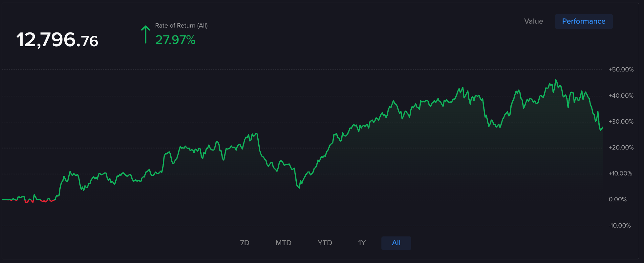Select the Performance view tab

tap(584, 21)
